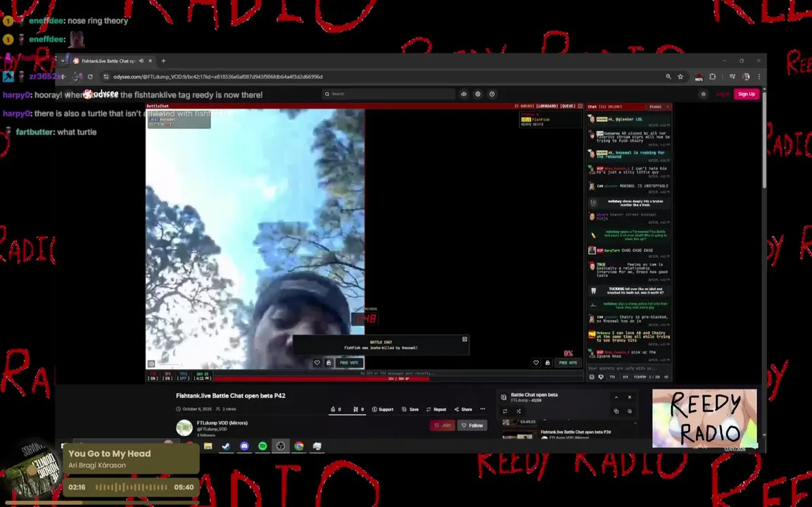
Task: Toggle the TTS ON indicator below video
Action: tap(153, 376)
